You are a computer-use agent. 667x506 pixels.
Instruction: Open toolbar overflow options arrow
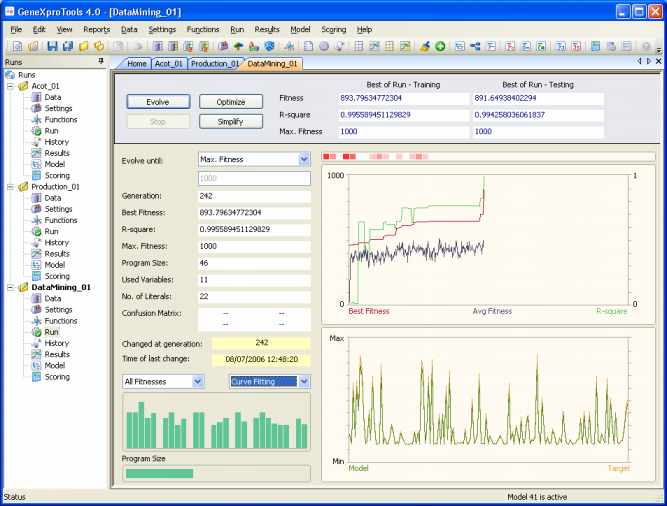659,49
